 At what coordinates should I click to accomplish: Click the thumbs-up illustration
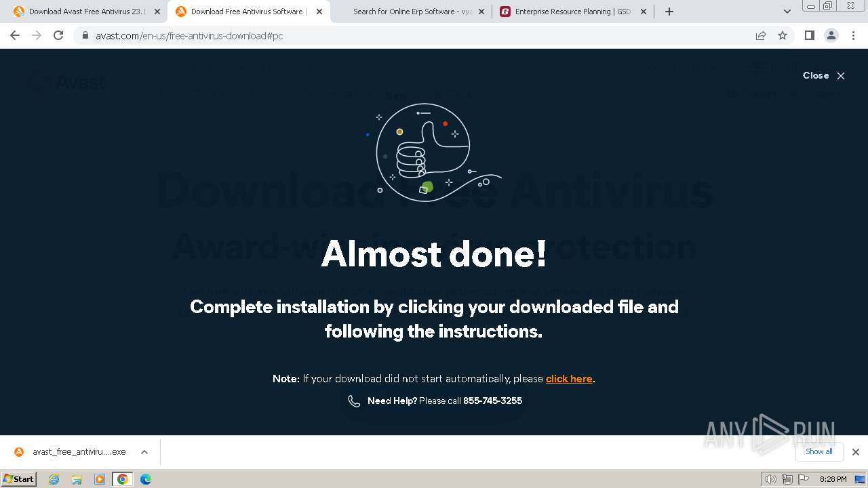point(433,152)
